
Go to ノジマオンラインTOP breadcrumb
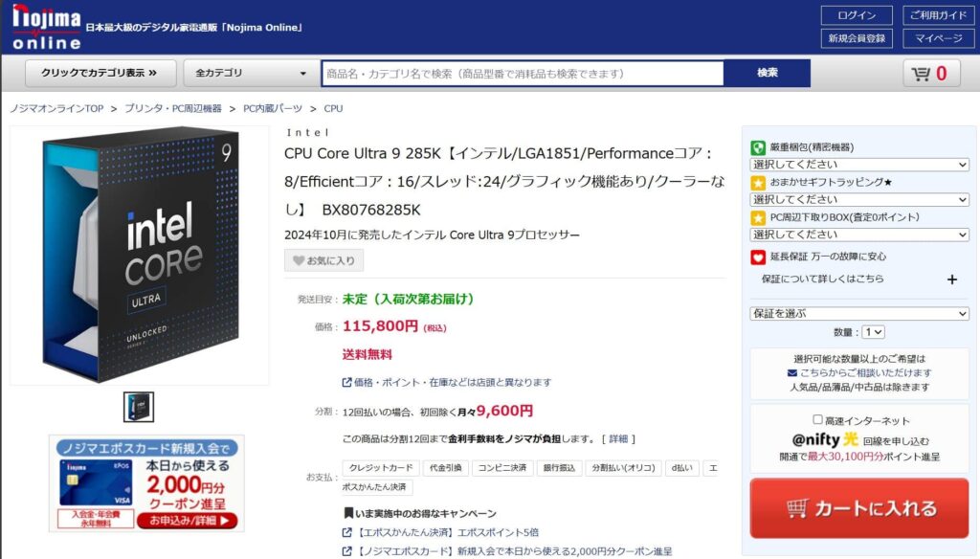[x=56, y=108]
